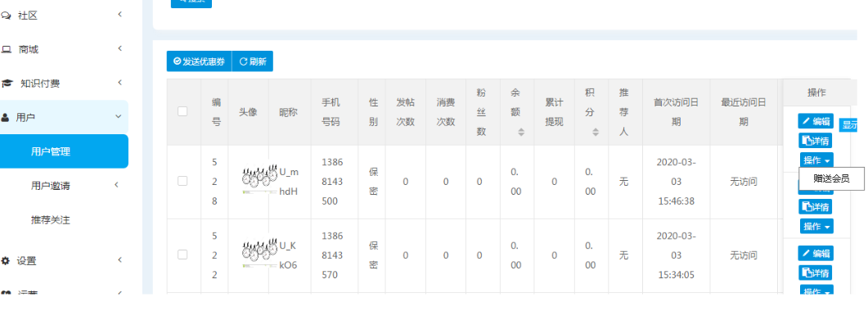
Task: Click nickname U_mhdH cell
Action: (x=289, y=182)
